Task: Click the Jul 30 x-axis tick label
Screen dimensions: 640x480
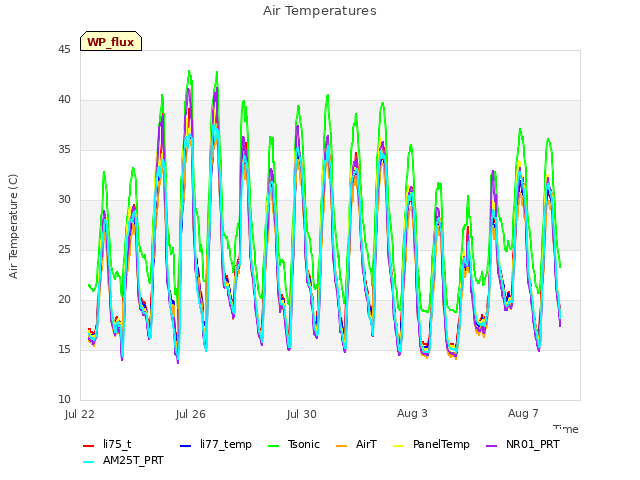Action: pyautogui.click(x=302, y=414)
